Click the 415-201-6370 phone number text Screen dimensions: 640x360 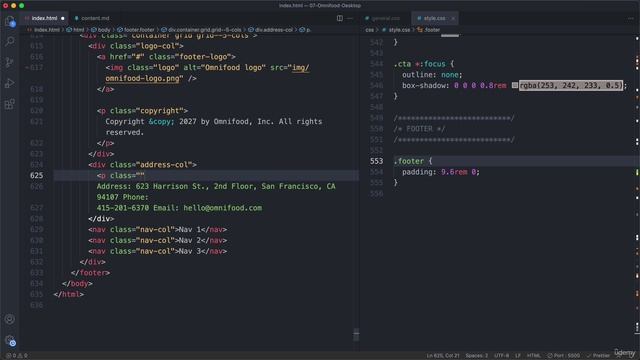[123, 208]
